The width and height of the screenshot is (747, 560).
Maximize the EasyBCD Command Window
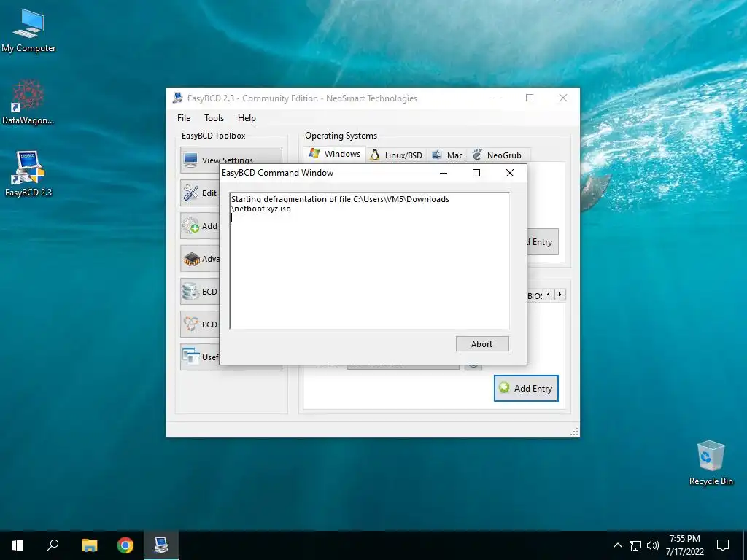[476, 173]
